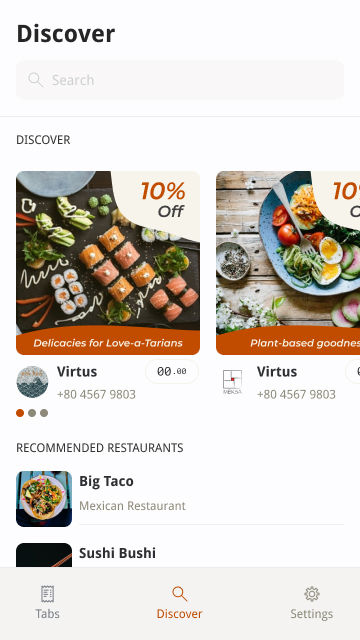Click the Sushi Bushi dark thumbnail
Viewport: 360px width, 640px height.
point(44,555)
